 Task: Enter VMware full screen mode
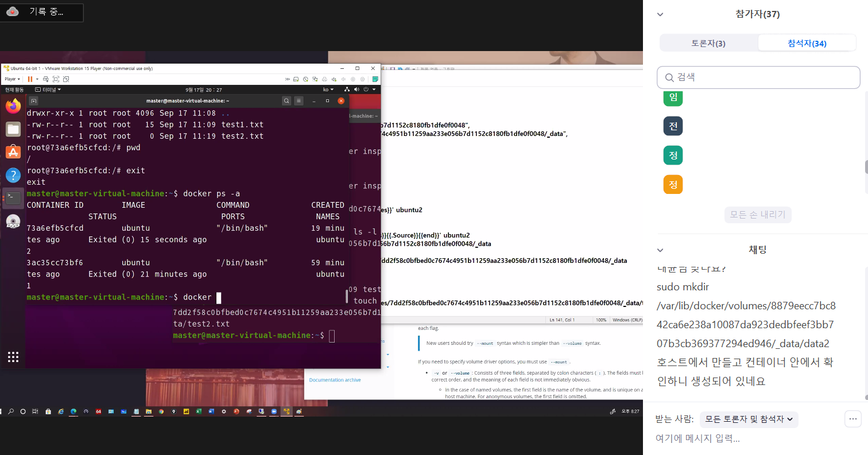coord(56,79)
